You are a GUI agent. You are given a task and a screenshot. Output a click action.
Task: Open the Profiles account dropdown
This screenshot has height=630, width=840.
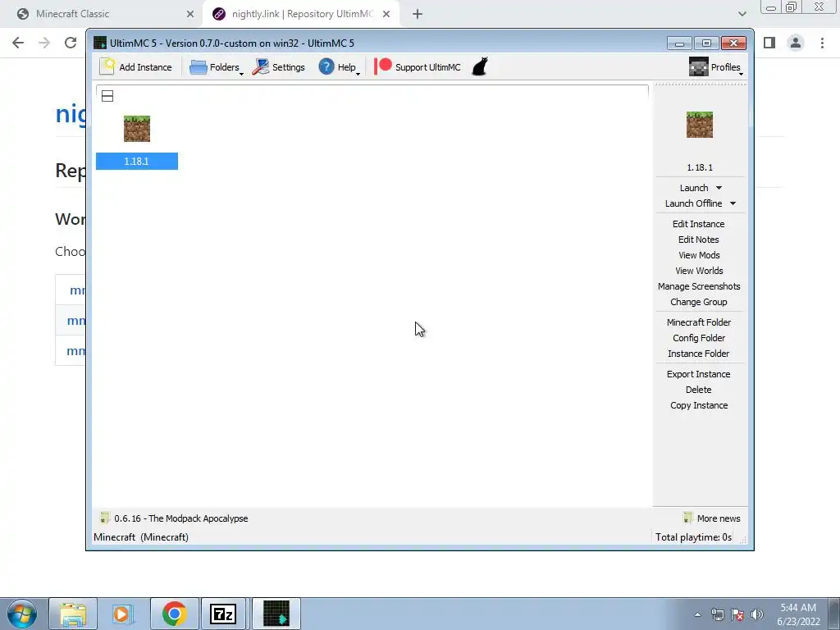click(x=715, y=67)
